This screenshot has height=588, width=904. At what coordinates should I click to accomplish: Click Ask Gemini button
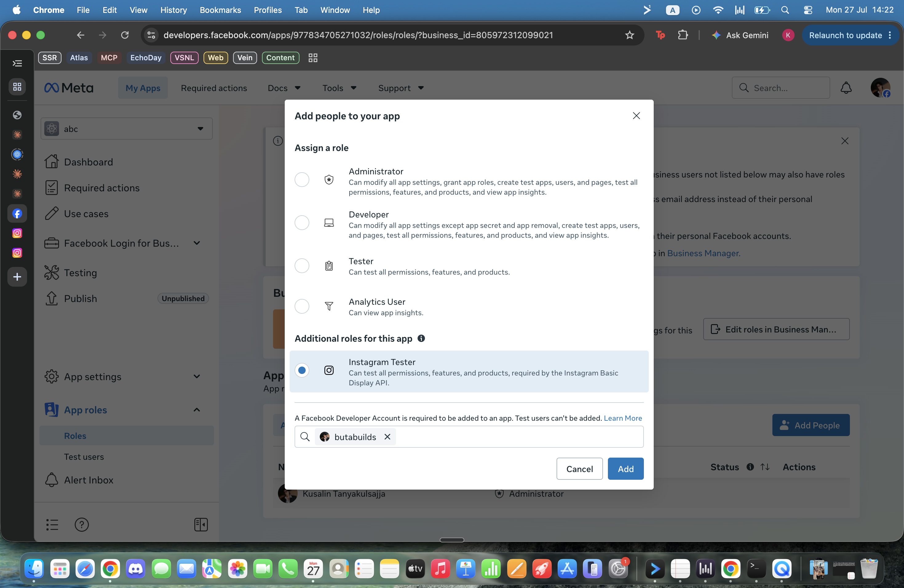tap(740, 35)
